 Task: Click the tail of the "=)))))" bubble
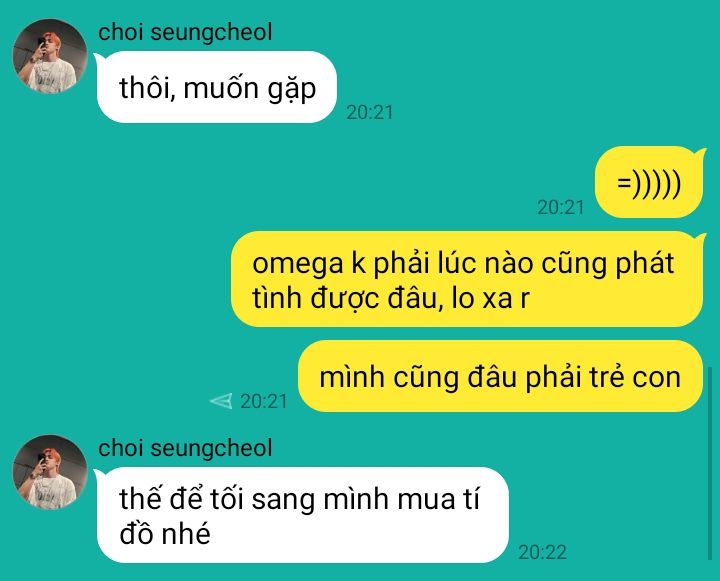(701, 153)
